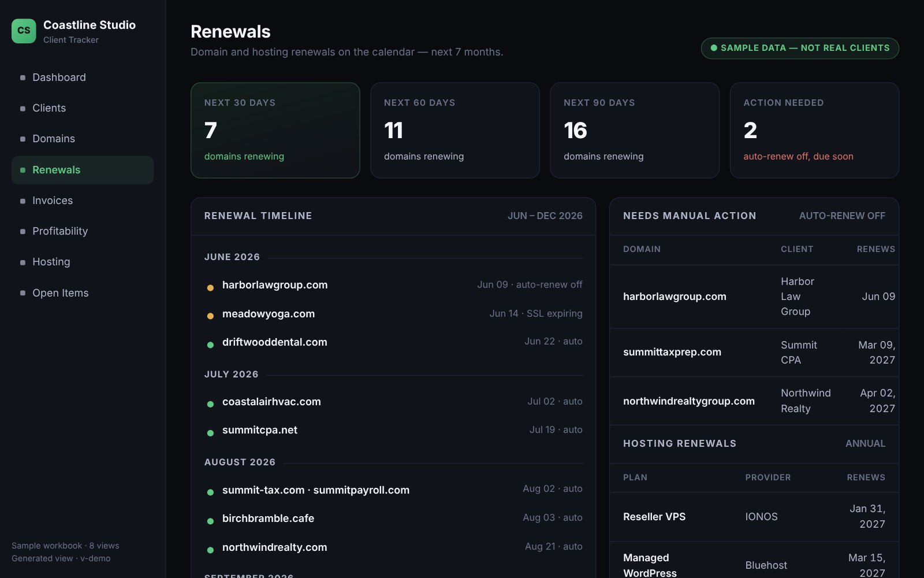Navigate to Invoices
The image size is (924, 578).
83,201
